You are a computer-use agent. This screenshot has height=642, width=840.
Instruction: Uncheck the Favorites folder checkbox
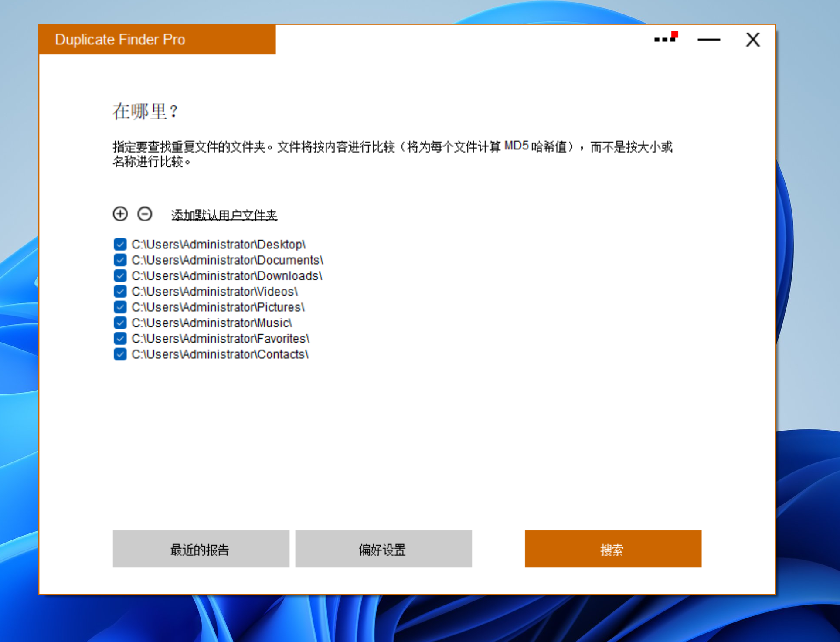120,338
